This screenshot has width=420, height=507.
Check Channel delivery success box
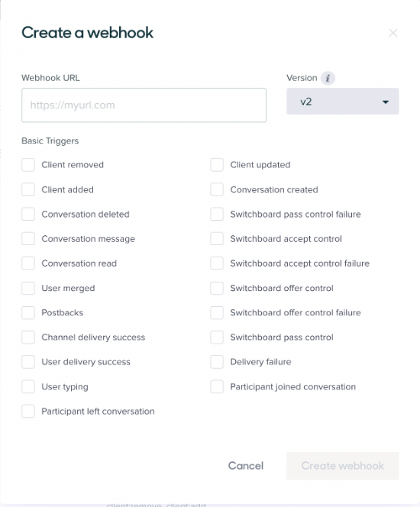pyautogui.click(x=28, y=337)
